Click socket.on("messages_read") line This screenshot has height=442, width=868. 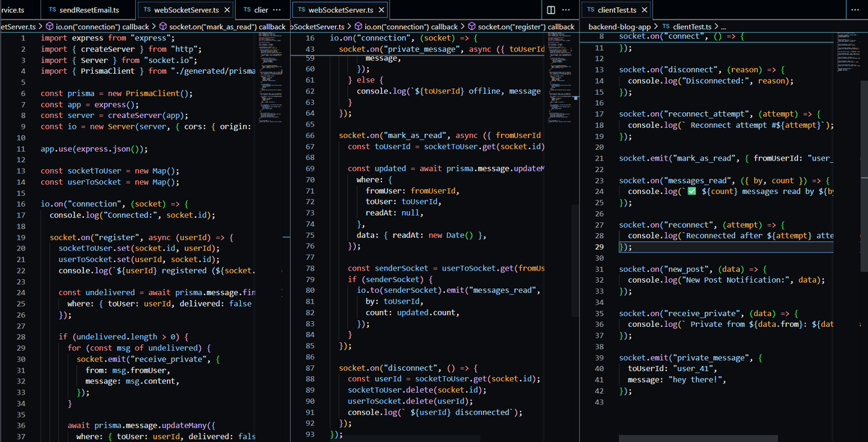725,180
